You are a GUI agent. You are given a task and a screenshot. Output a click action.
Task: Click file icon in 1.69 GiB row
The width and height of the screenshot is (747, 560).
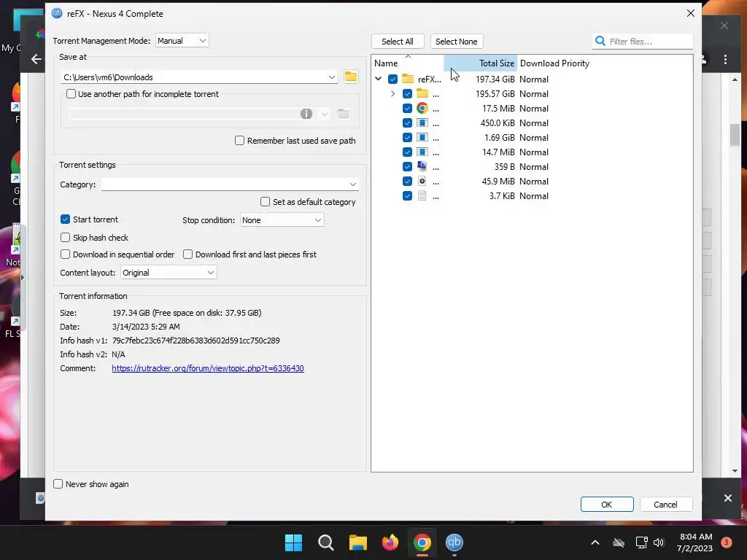(x=422, y=137)
